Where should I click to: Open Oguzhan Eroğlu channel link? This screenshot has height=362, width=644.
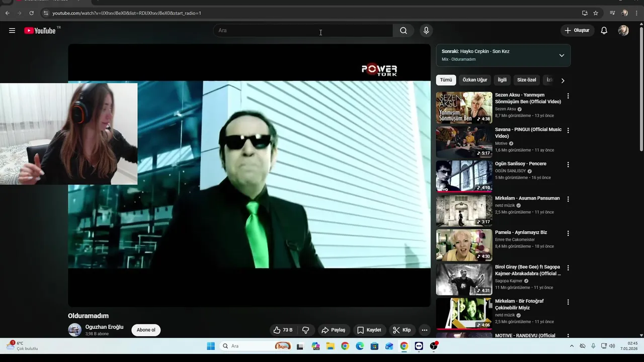(x=104, y=327)
